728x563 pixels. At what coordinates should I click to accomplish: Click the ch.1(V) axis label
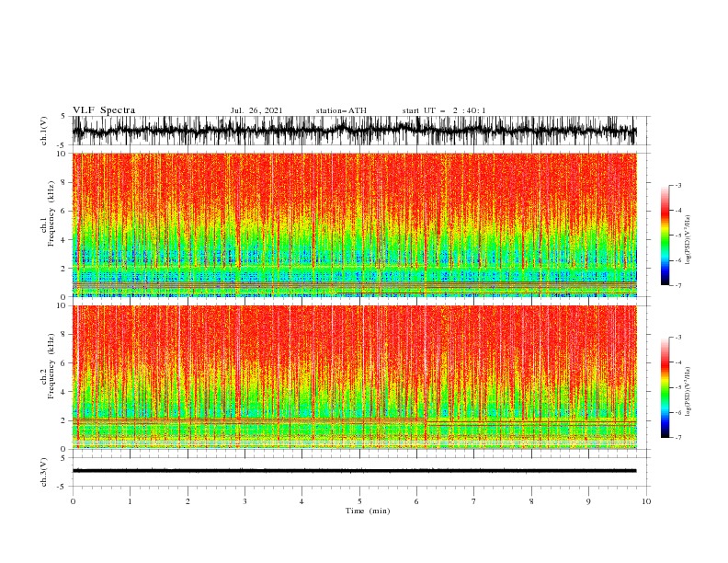click(x=43, y=131)
